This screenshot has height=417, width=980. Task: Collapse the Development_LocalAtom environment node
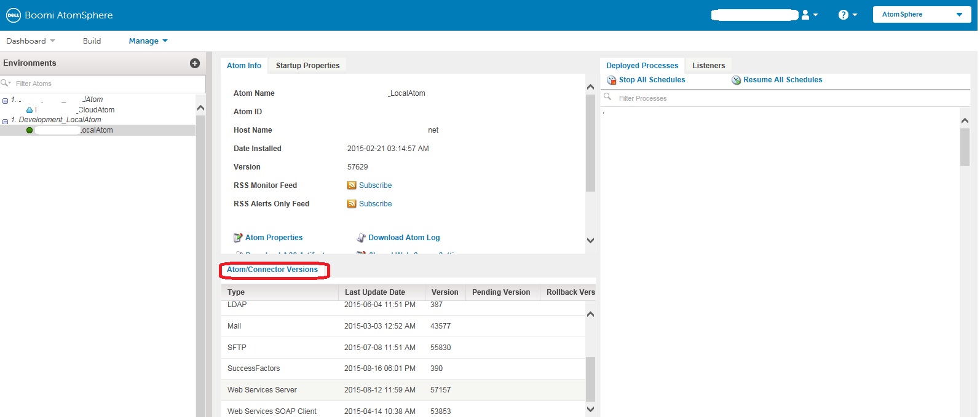(x=5, y=121)
